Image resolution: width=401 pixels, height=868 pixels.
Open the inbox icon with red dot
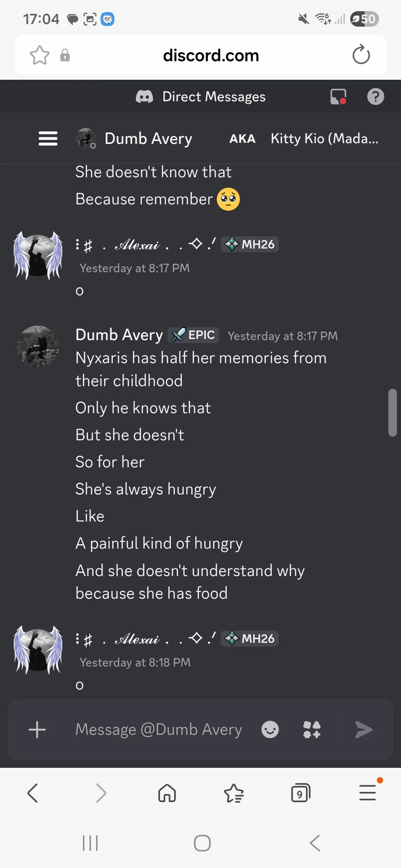(x=338, y=97)
